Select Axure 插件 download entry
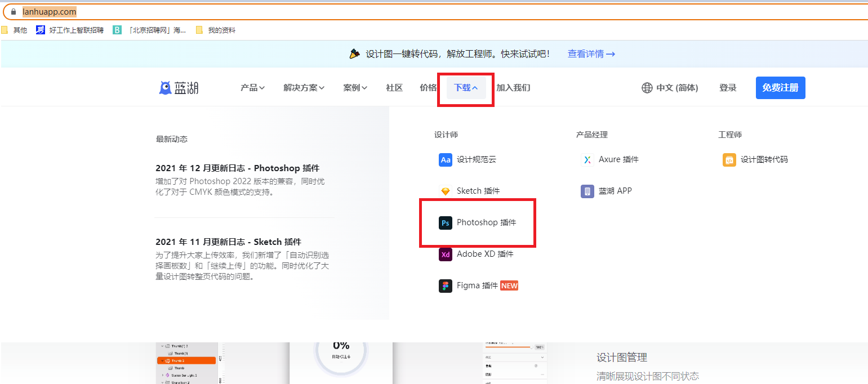Viewport: 868px width, 384px height. tap(610, 160)
